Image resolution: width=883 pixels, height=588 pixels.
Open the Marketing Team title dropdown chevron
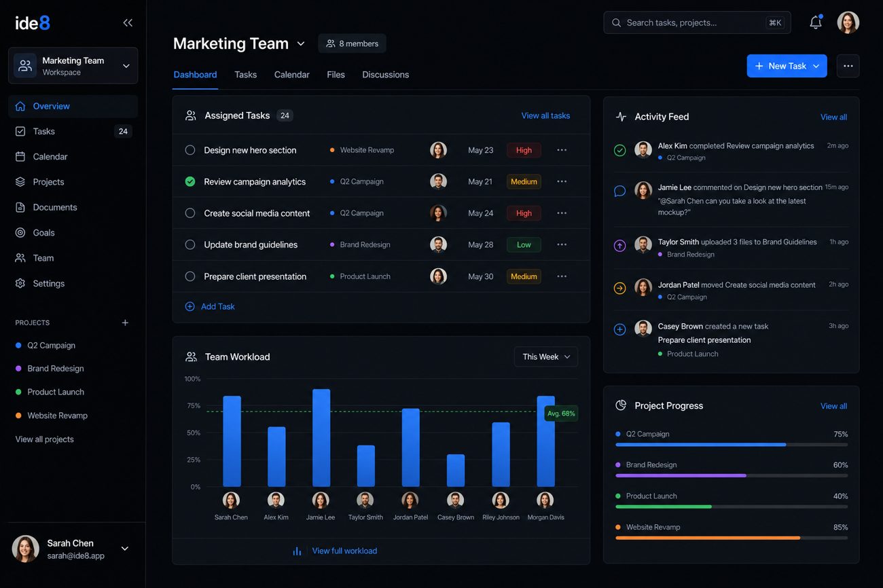(301, 44)
